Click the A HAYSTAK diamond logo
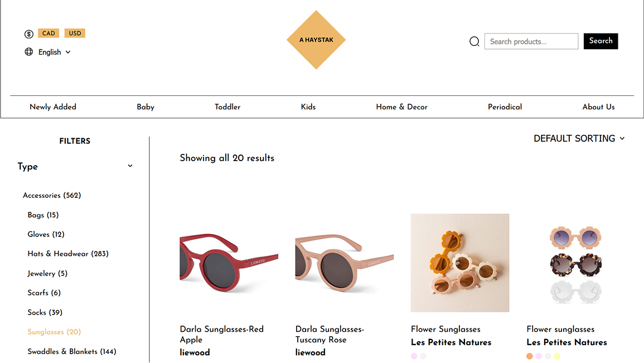Viewport: 644px width, 363px height. click(316, 40)
